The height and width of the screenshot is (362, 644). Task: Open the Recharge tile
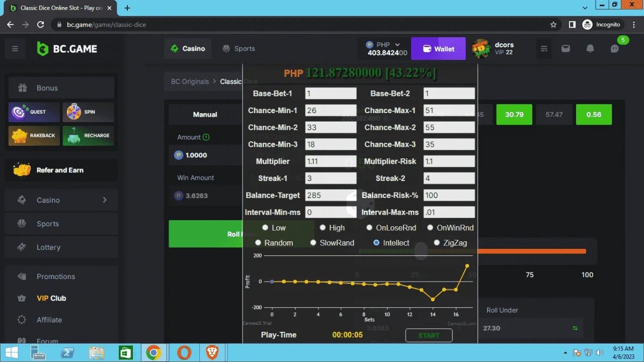88,135
